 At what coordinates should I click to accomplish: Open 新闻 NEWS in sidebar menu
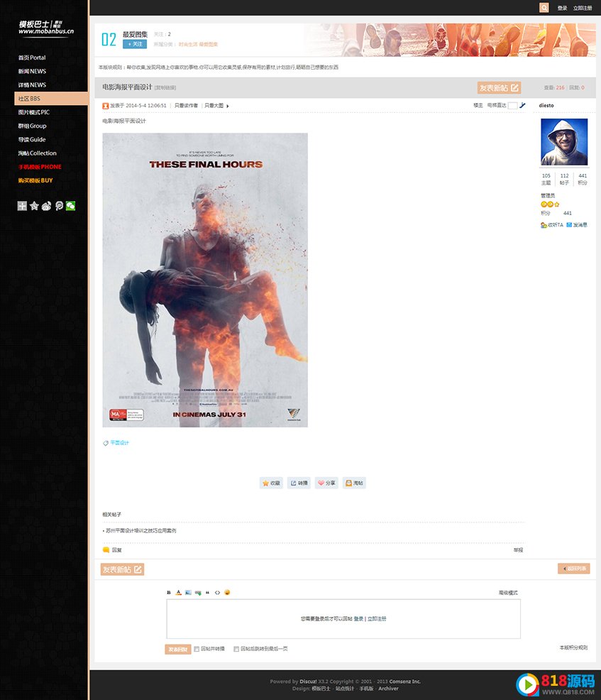pos(32,72)
